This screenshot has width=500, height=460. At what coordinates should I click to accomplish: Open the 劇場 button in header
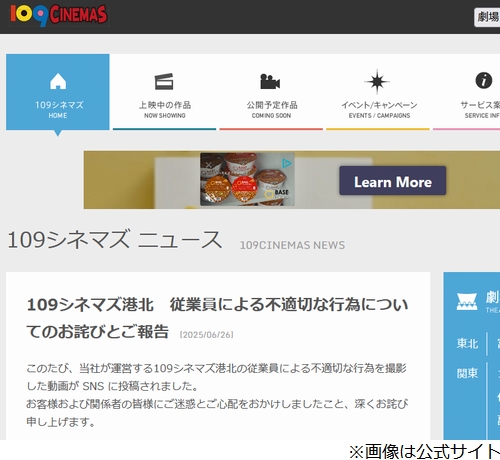tap(487, 17)
